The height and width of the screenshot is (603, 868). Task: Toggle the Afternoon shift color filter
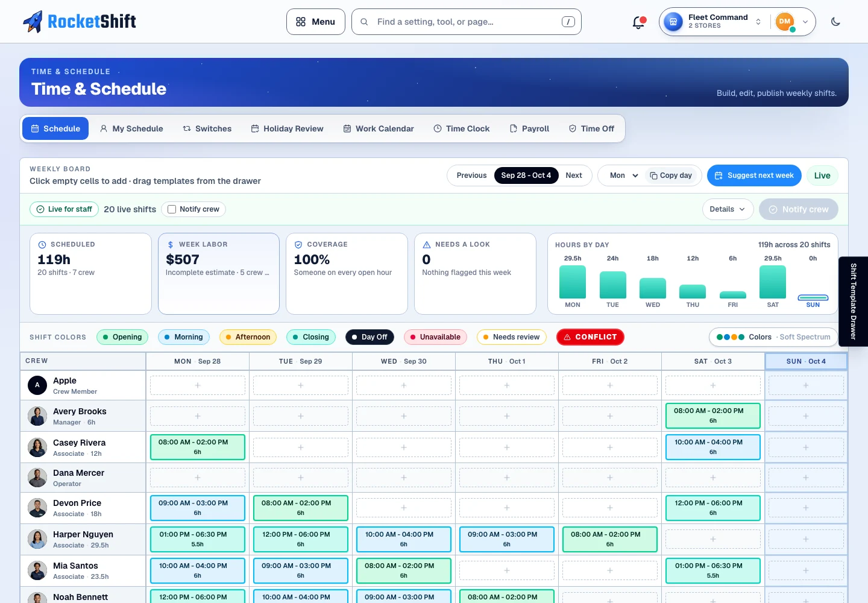click(248, 337)
